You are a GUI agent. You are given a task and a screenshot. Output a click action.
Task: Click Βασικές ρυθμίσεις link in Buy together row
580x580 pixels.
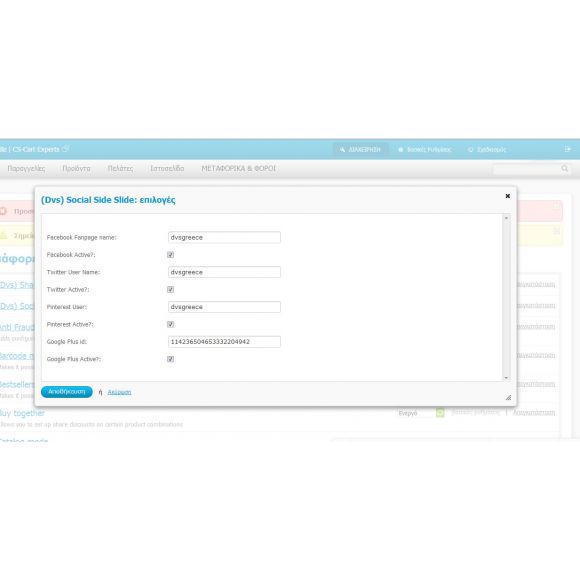[x=475, y=412]
